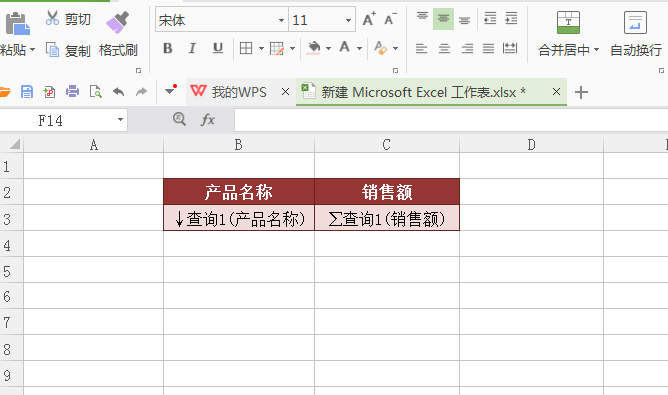Select column B header

pyautogui.click(x=239, y=145)
